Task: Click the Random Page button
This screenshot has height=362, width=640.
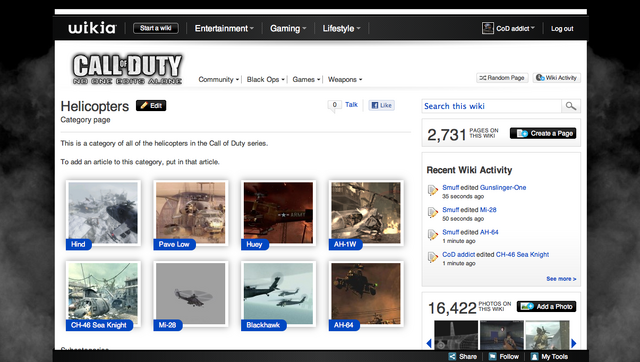Action: tap(502, 78)
